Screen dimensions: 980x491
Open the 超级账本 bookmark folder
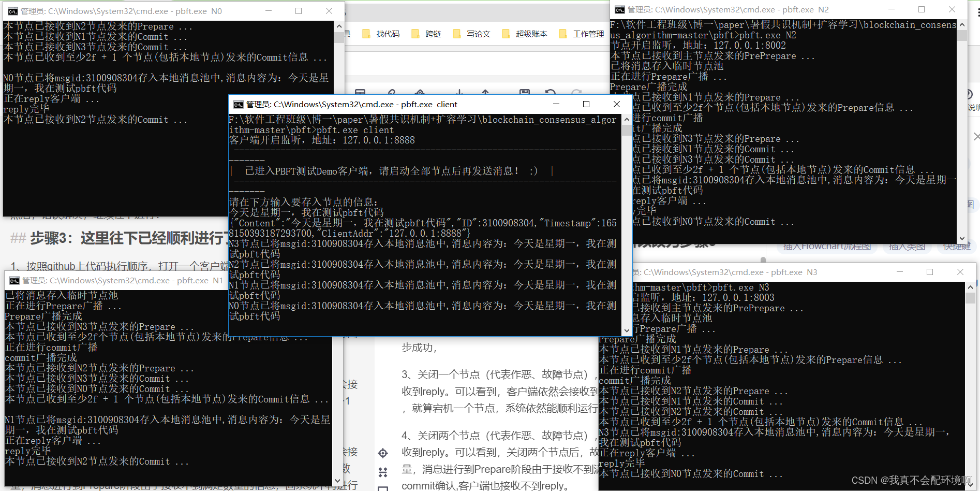tap(524, 34)
